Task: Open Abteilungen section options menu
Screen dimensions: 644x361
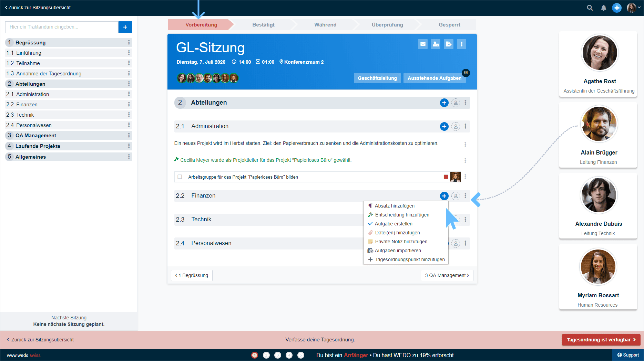Action: (466, 103)
